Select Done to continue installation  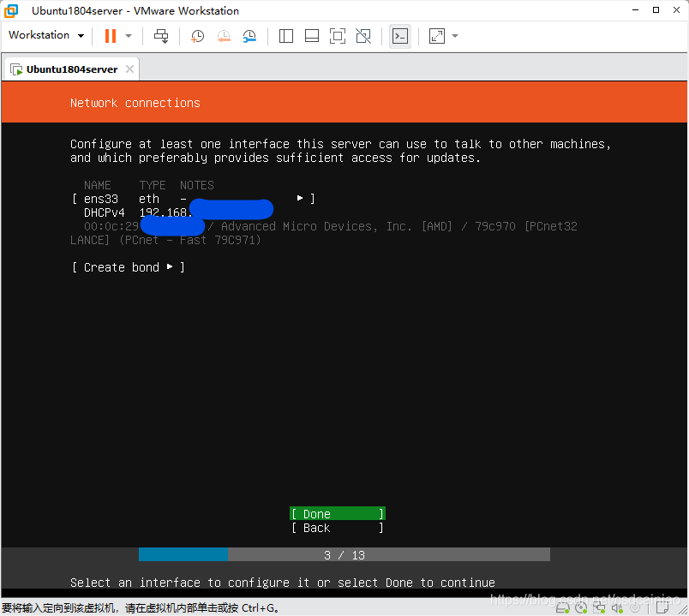click(x=337, y=514)
